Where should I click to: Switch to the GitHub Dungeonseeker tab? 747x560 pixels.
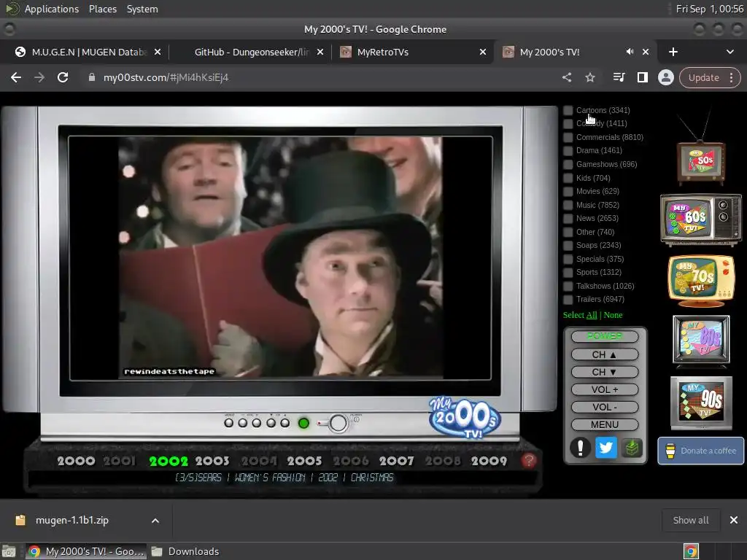[x=250, y=52]
